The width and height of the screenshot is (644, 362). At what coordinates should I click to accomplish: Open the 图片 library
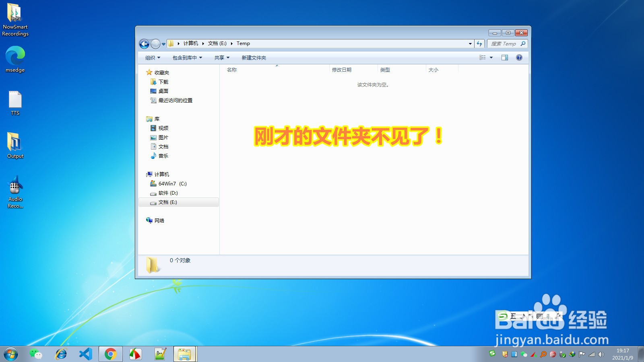(x=163, y=137)
